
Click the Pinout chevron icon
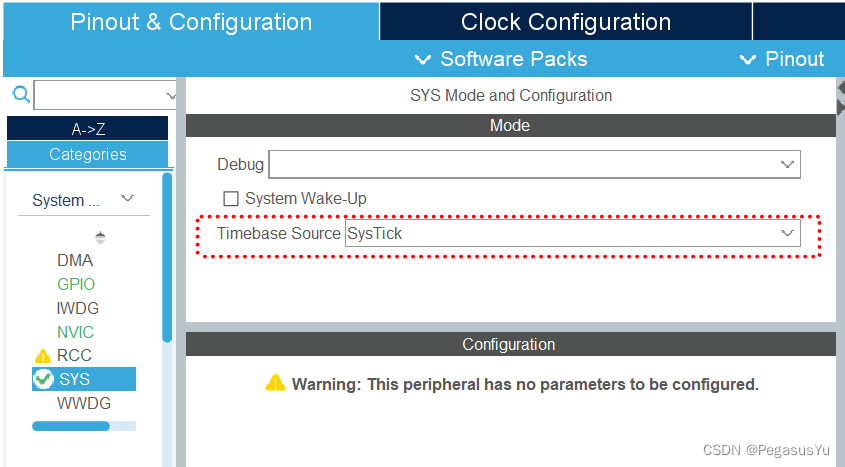[747, 59]
